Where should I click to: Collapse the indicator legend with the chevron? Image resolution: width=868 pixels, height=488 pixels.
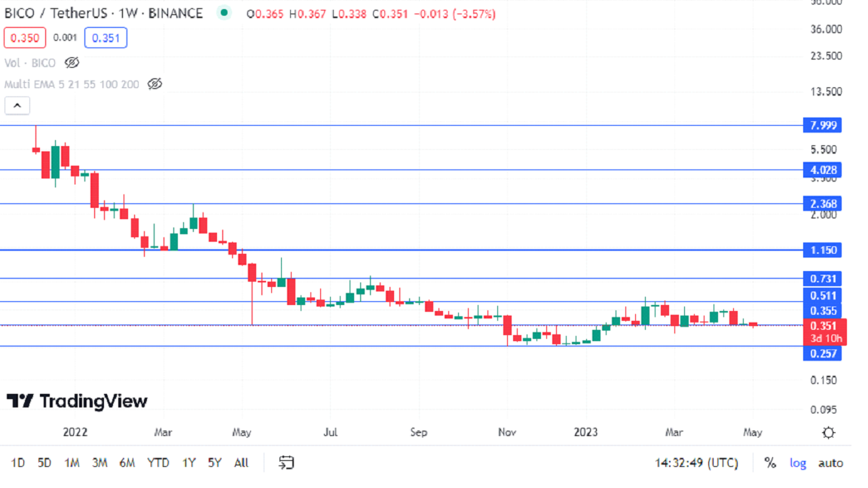tap(17, 105)
